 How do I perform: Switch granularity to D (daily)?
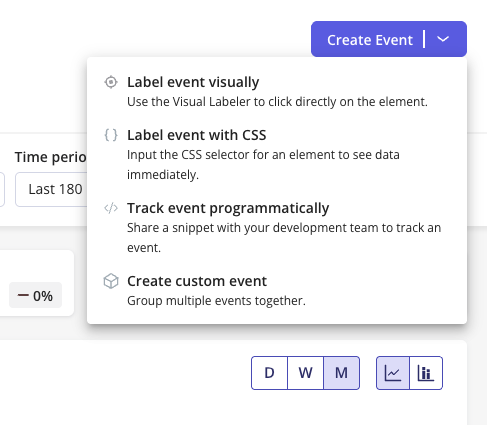click(269, 373)
